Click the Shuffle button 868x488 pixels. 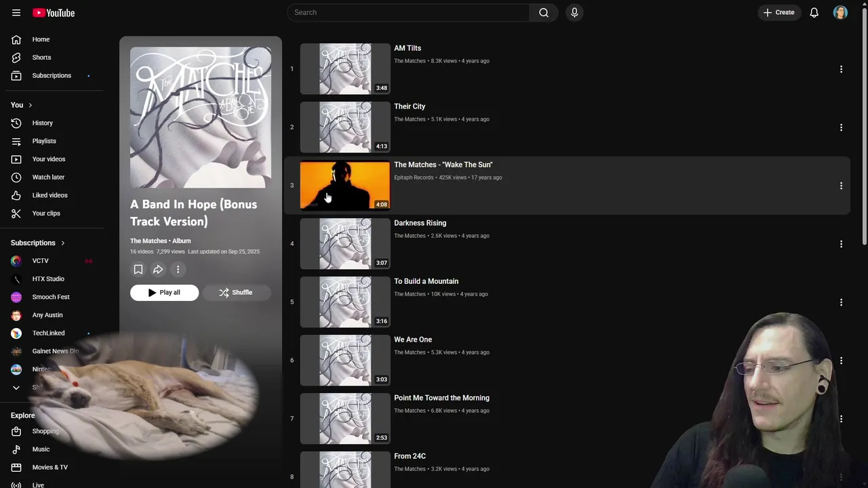237,292
